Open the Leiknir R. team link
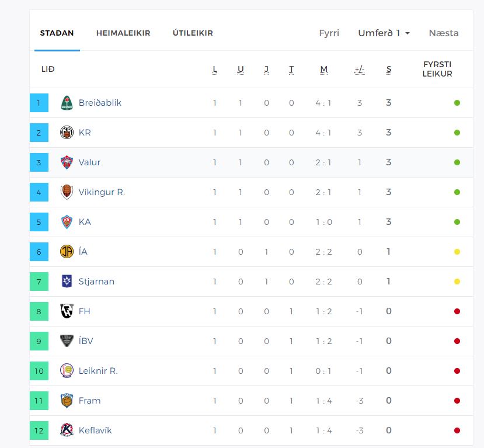This screenshot has height=448, width=484. pos(98,371)
